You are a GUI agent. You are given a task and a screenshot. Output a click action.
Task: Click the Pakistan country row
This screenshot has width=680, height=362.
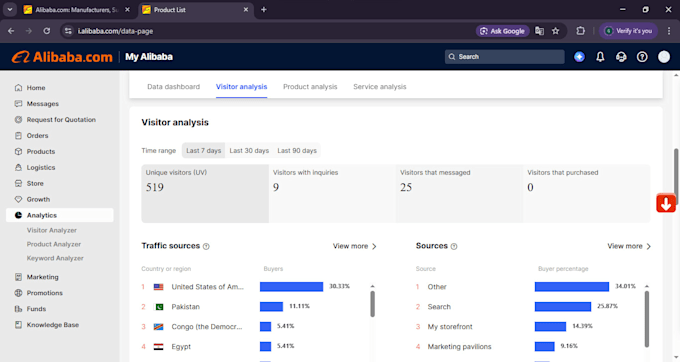254,307
